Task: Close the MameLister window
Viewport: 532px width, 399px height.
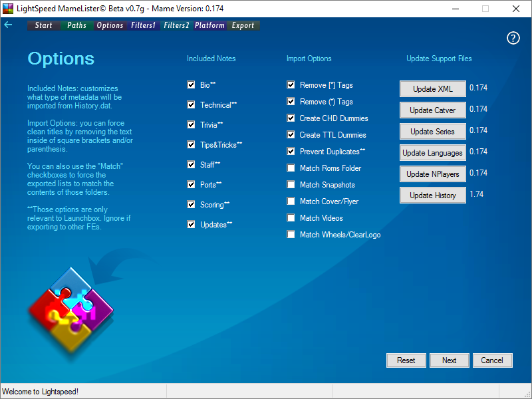Action: [516, 9]
